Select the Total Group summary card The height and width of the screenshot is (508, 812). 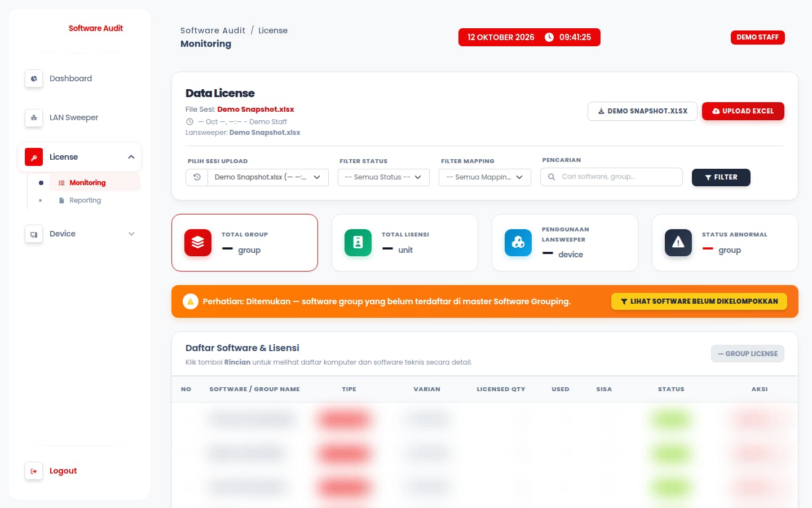245,243
